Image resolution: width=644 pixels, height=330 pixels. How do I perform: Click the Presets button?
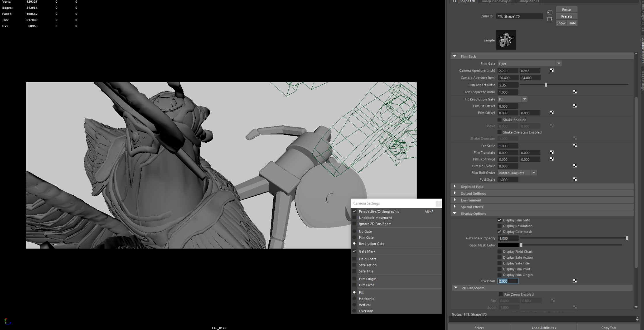(567, 16)
